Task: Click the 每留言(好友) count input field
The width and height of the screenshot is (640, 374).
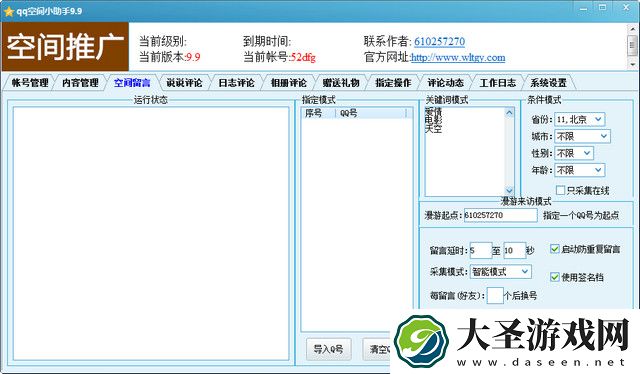Action: click(x=495, y=295)
